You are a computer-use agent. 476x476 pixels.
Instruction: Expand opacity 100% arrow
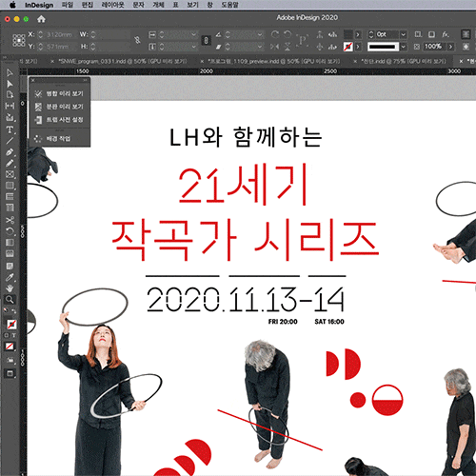pyautogui.click(x=450, y=47)
